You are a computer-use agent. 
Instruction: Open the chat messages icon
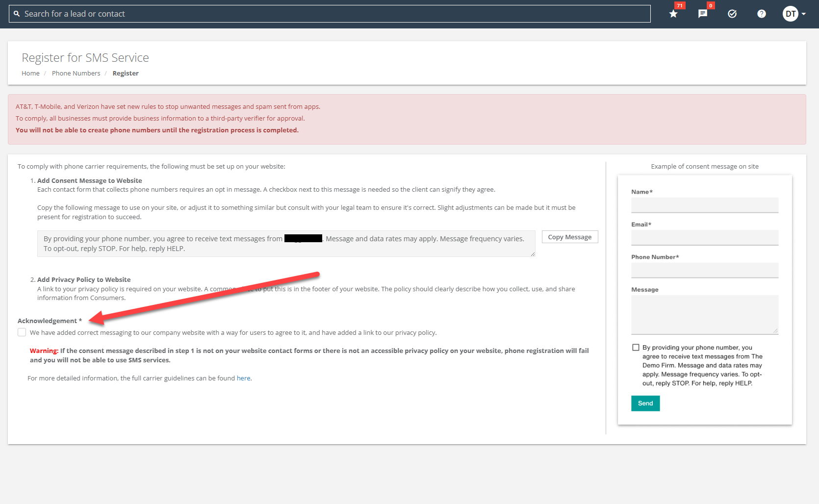pyautogui.click(x=703, y=14)
